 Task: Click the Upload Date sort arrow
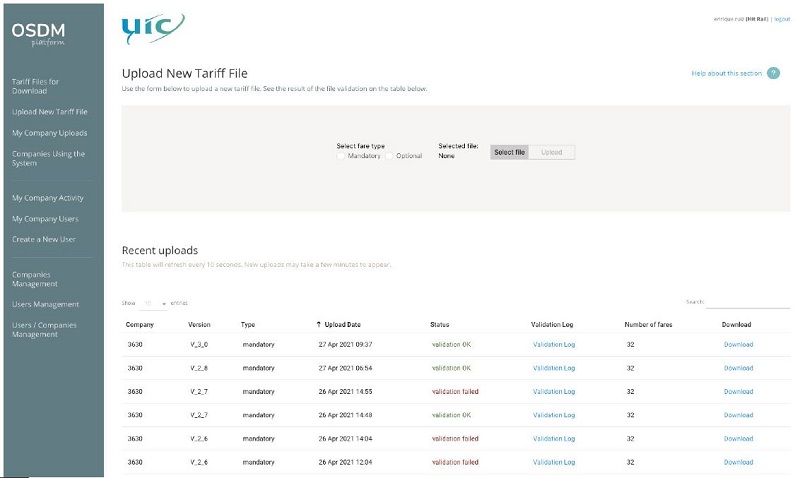[x=318, y=325]
